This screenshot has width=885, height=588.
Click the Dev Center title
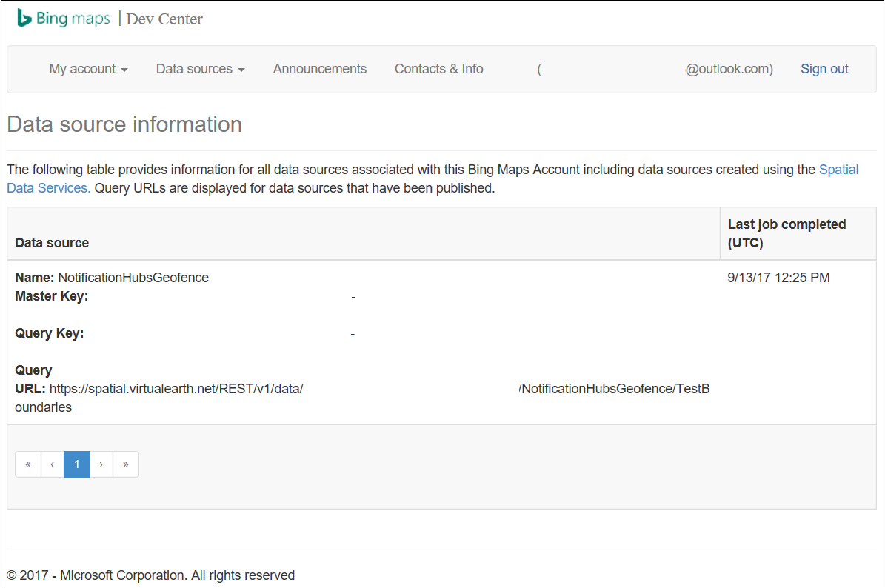[164, 19]
